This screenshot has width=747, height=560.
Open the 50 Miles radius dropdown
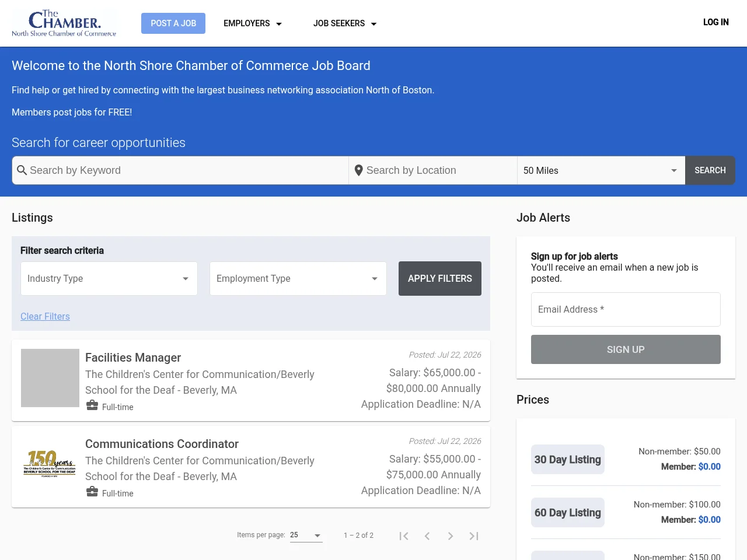click(x=601, y=170)
